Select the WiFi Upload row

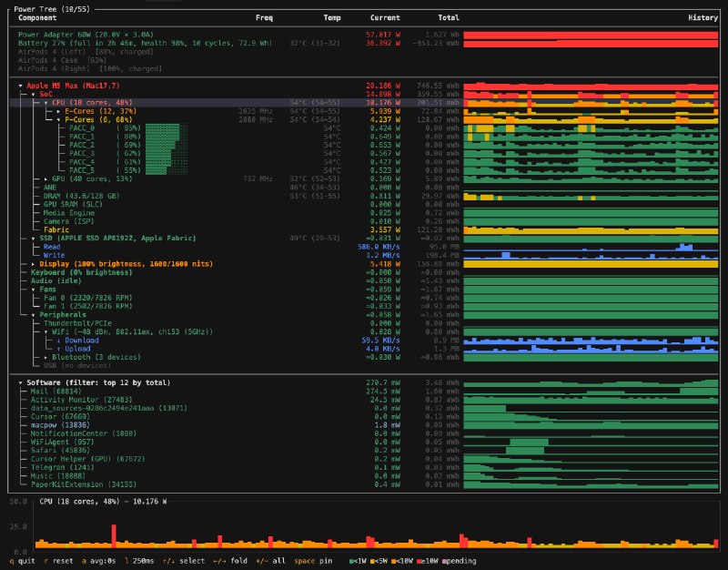click(x=364, y=349)
